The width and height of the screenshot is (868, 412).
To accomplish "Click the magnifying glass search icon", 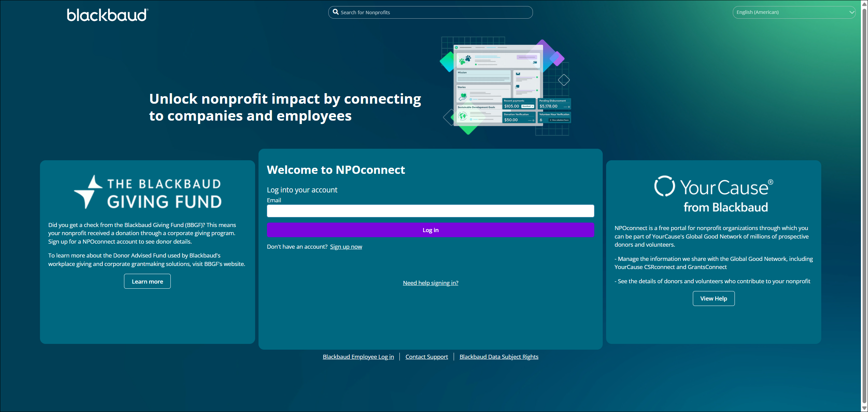I will pos(335,12).
